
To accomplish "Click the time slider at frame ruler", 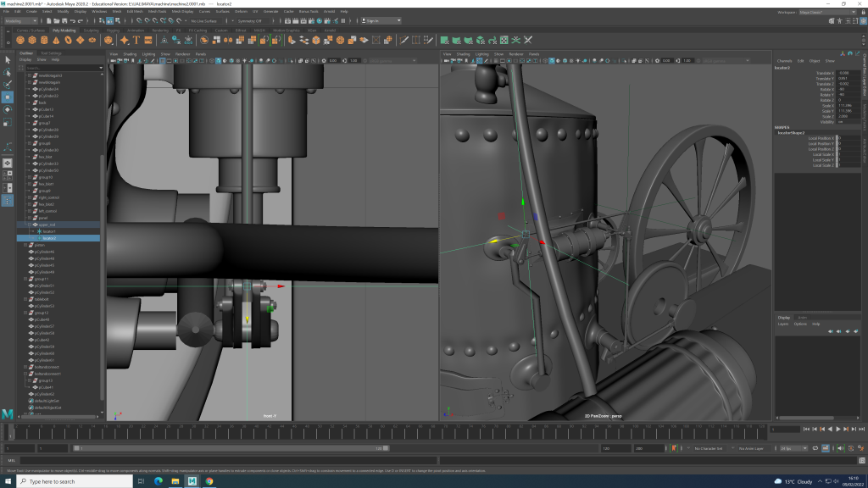I will [x=339, y=432].
